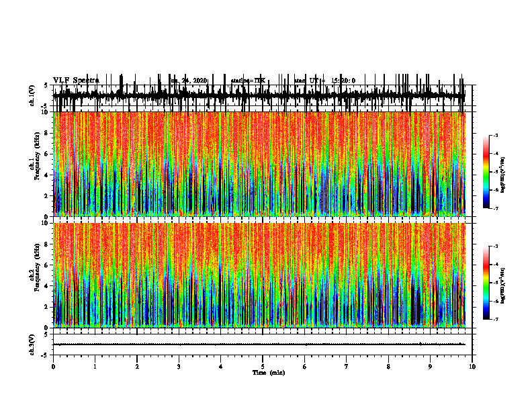532x411 pixels.
Task: Click the '7' minute tick label
Action: click(347, 367)
